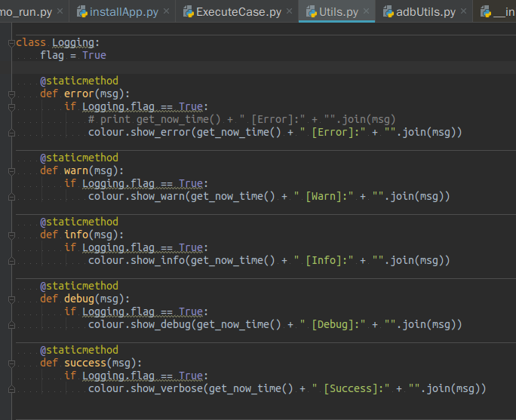Collapse the debug method block

[x=11, y=299]
